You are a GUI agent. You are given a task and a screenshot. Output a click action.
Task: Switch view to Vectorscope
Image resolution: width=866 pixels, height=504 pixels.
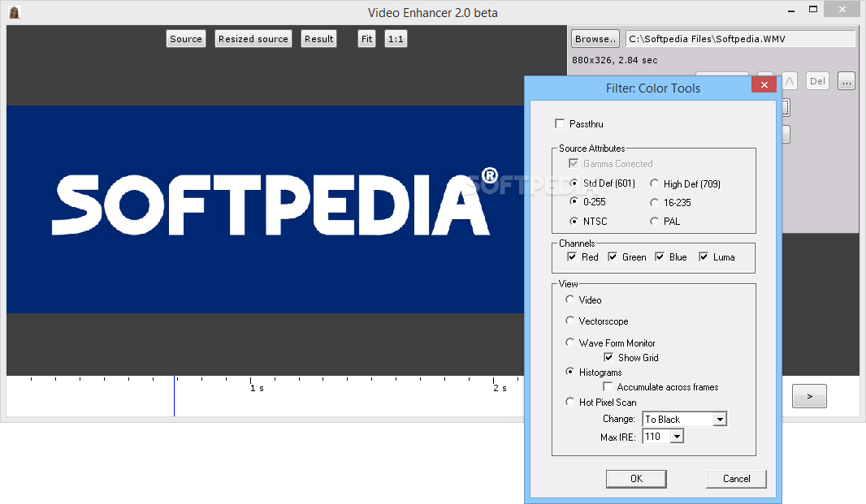point(569,321)
